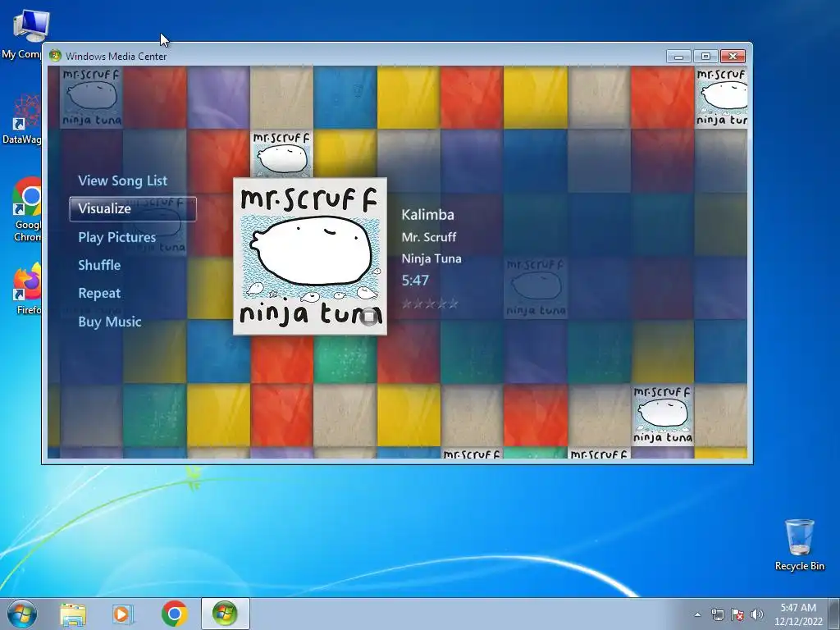Viewport: 840px width, 630px height.
Task: Minimize the Windows Media Center window
Action: 678,57
